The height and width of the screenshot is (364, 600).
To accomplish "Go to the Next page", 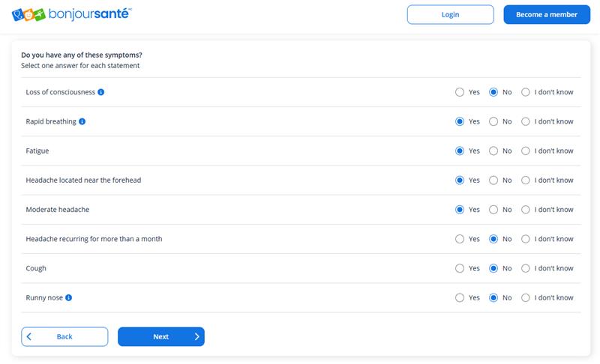I will (x=160, y=337).
